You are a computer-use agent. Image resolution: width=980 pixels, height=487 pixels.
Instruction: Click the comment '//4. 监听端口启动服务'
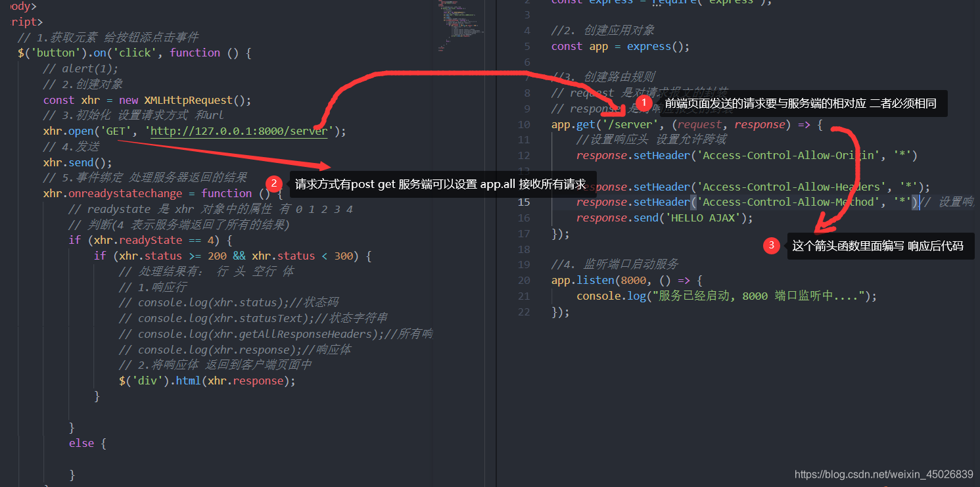(615, 265)
